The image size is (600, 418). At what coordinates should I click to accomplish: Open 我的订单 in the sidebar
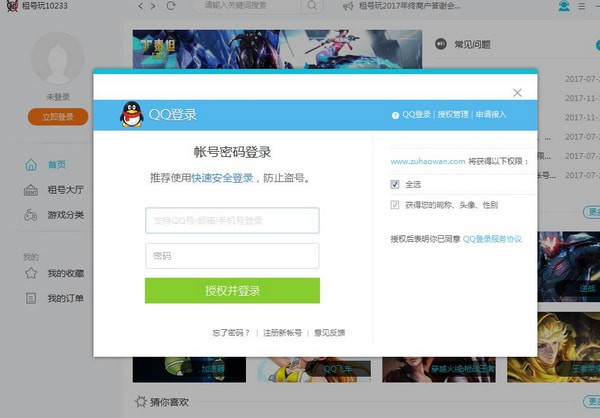(65, 298)
